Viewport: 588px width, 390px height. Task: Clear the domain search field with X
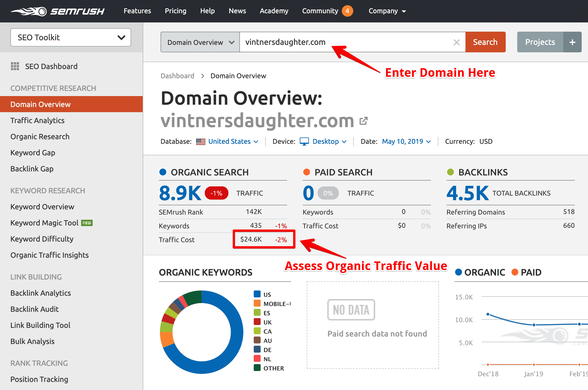(456, 42)
